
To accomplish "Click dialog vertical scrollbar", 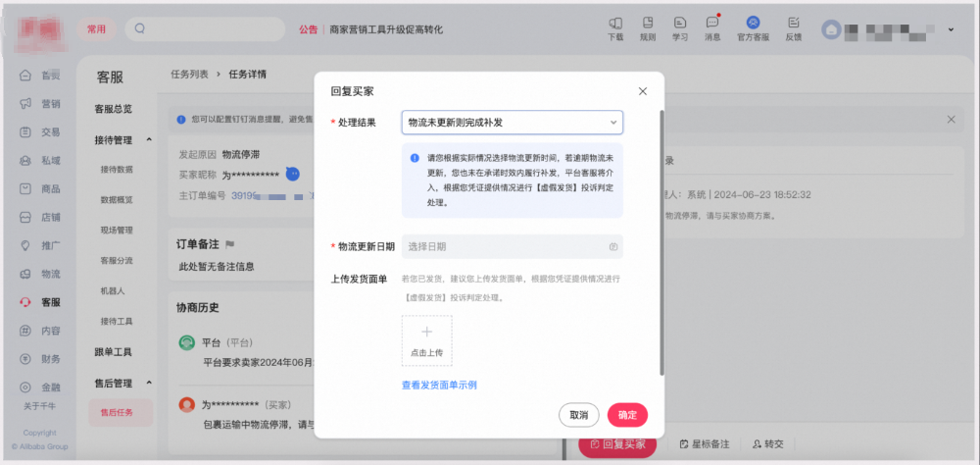I will (661, 243).
